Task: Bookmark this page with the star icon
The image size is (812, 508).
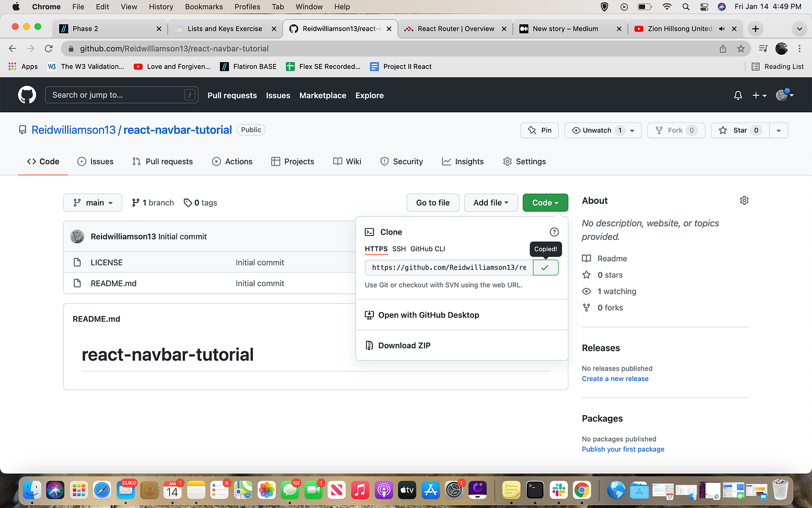Action: pos(741,49)
